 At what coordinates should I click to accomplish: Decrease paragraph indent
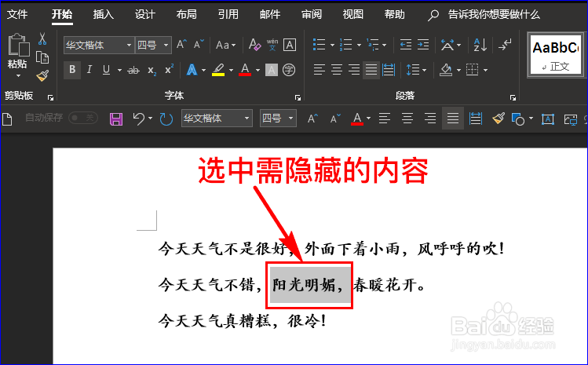tap(405, 45)
